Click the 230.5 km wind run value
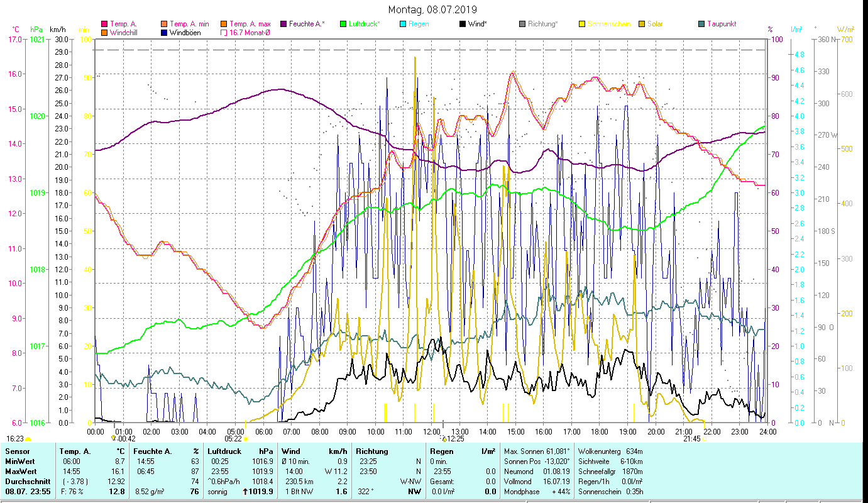The height and width of the screenshot is (503, 868). (299, 482)
